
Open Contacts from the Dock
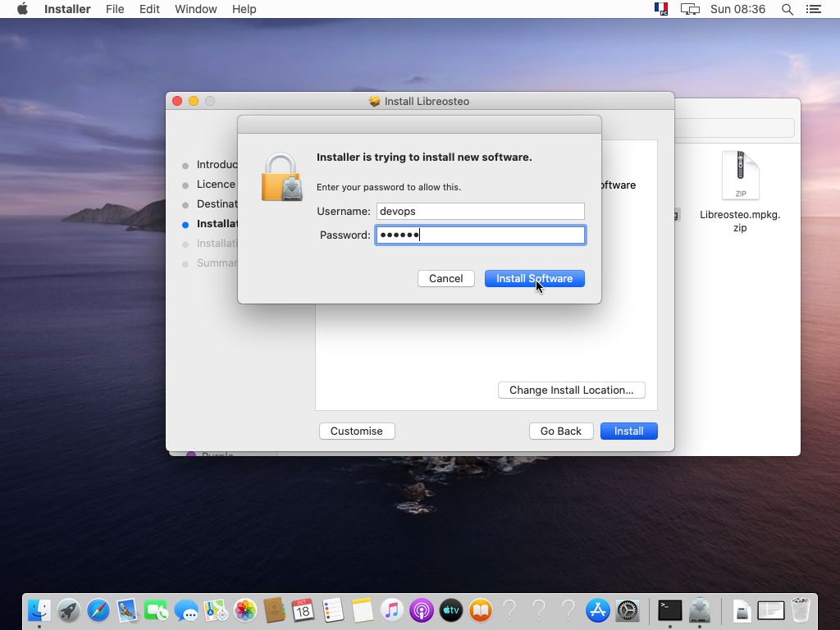coord(274,610)
